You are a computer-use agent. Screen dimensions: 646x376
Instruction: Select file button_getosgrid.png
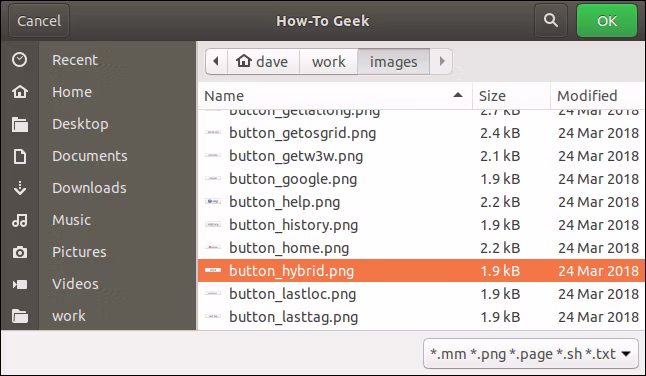point(421,133)
